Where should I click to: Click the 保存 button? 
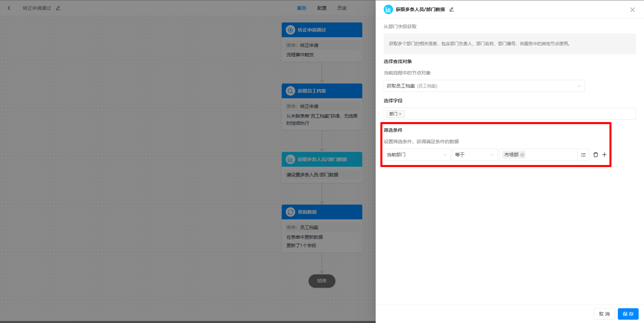(628, 314)
